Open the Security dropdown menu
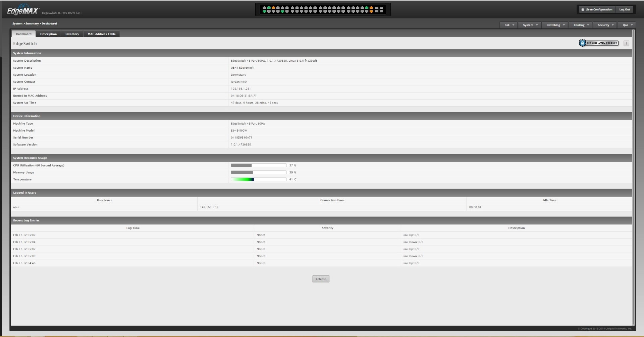644x337 pixels. coord(605,25)
